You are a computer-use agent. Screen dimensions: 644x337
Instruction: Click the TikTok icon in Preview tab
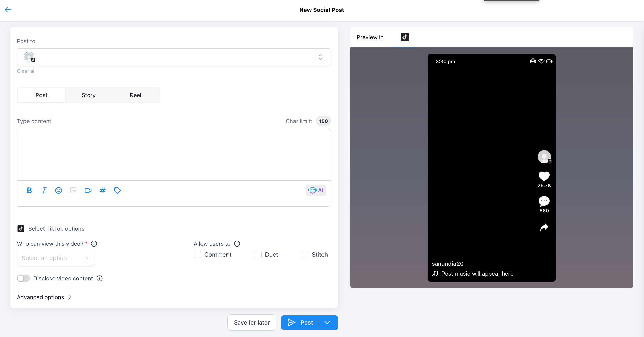[x=405, y=37]
